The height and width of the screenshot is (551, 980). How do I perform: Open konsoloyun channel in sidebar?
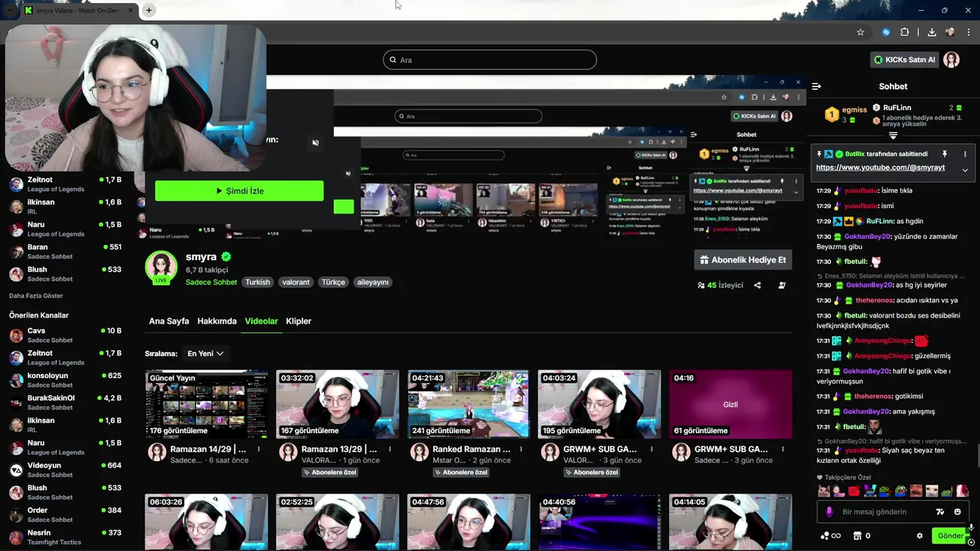pyautogui.click(x=65, y=380)
